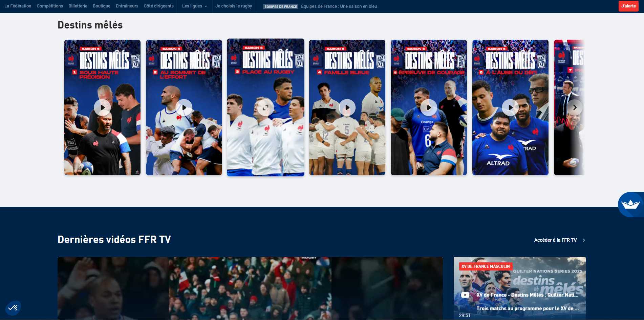The width and height of the screenshot is (644, 320).
Task: Click the J'alerte button
Action: point(628,6)
